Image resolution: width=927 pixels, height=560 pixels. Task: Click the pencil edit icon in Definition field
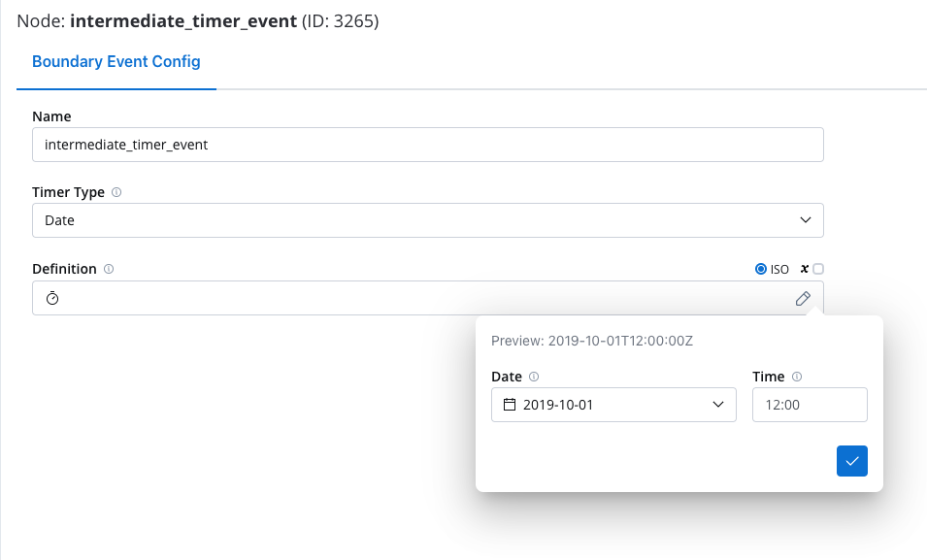click(802, 299)
